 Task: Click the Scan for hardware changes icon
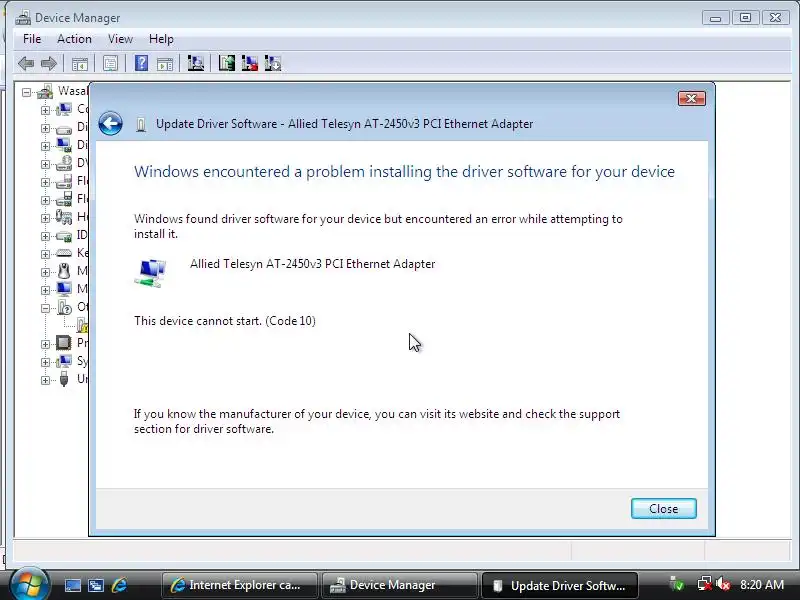195,63
